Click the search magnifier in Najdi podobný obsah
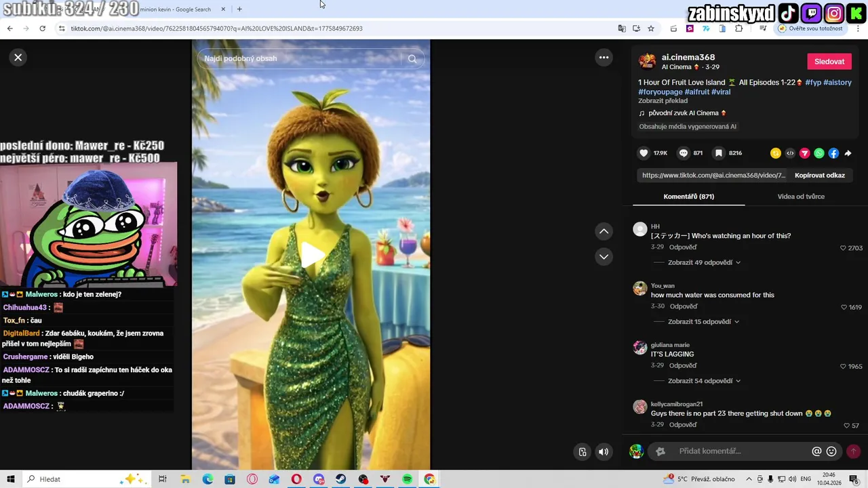This screenshot has width=868, height=488. pyautogui.click(x=412, y=58)
